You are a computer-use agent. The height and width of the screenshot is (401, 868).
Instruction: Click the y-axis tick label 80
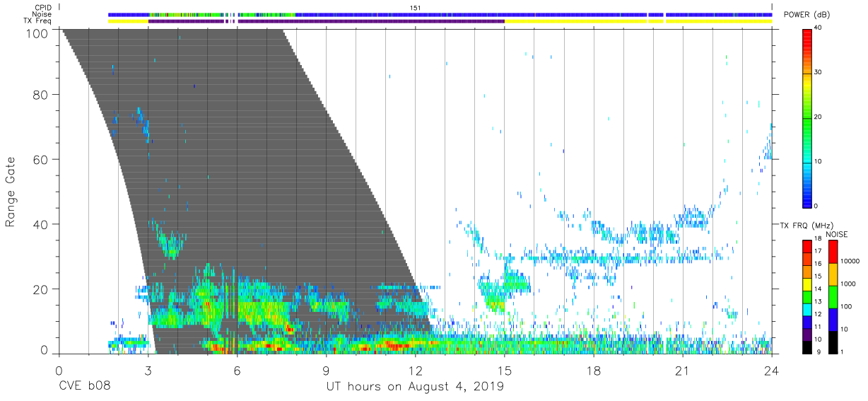(40, 94)
